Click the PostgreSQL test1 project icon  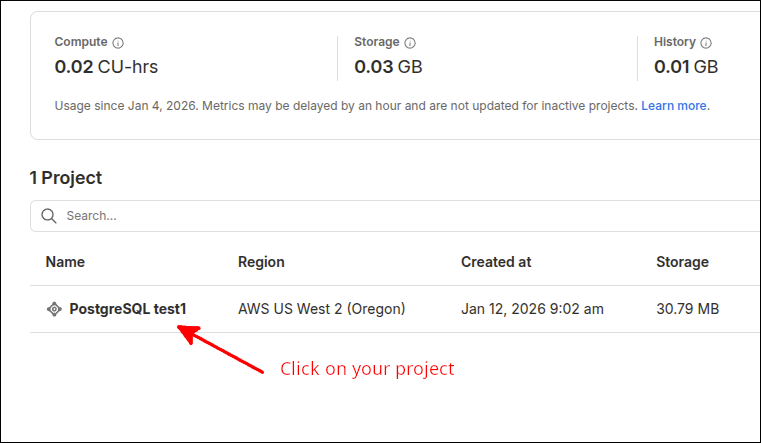point(54,309)
